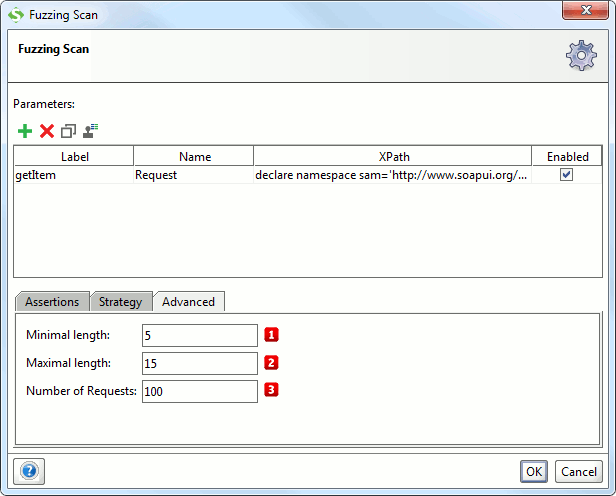Switch to the Assertions tab
The image size is (616, 496).
tap(52, 302)
